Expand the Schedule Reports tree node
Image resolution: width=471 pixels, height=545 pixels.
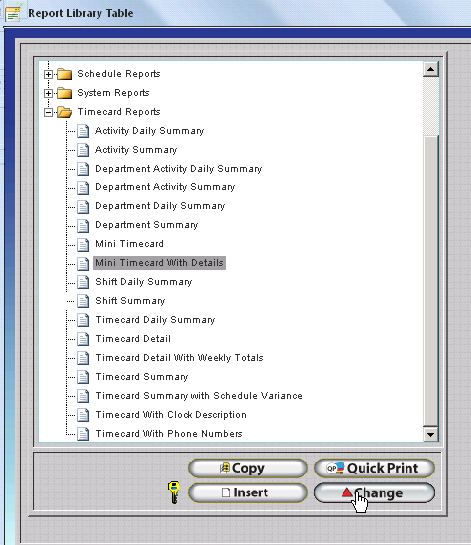[49, 74]
